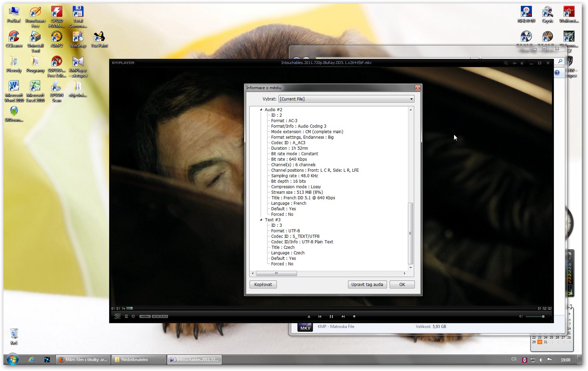The width and height of the screenshot is (588, 371).
Task: Switch to Intouchables KMPlayer taskbar item
Action: 195,360
